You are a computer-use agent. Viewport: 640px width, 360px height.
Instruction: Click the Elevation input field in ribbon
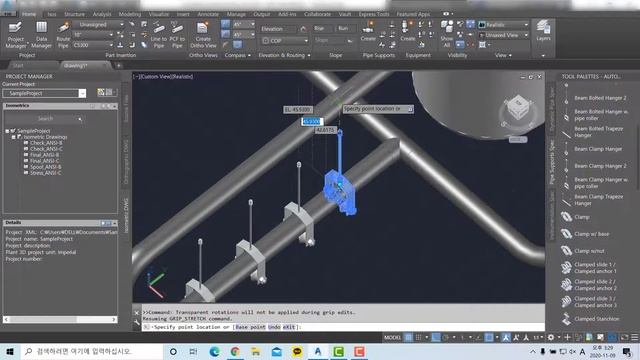pyautogui.click(x=279, y=29)
